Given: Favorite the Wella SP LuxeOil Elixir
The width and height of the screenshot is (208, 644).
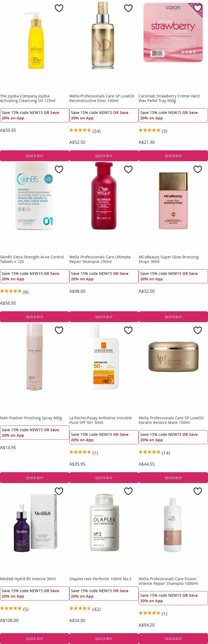Looking at the screenshot, I should (128, 8).
